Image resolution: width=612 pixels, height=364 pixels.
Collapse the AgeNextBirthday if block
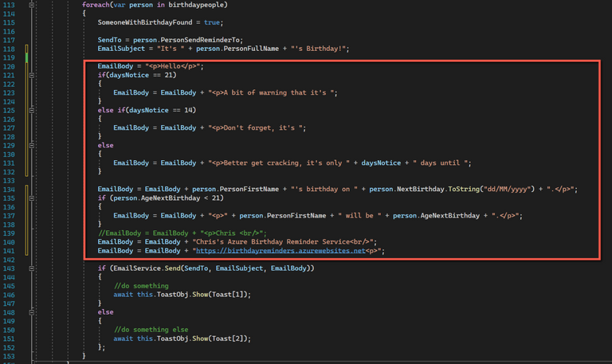[x=32, y=198]
